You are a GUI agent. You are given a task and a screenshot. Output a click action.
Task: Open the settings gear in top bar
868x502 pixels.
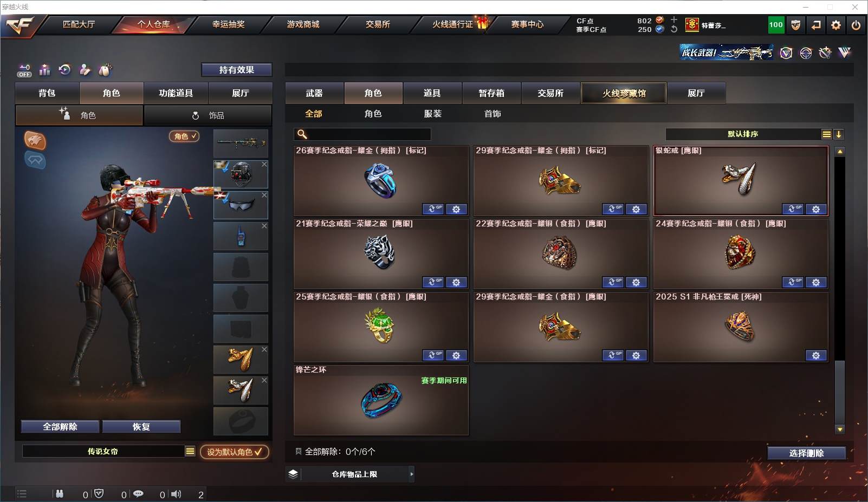click(836, 25)
